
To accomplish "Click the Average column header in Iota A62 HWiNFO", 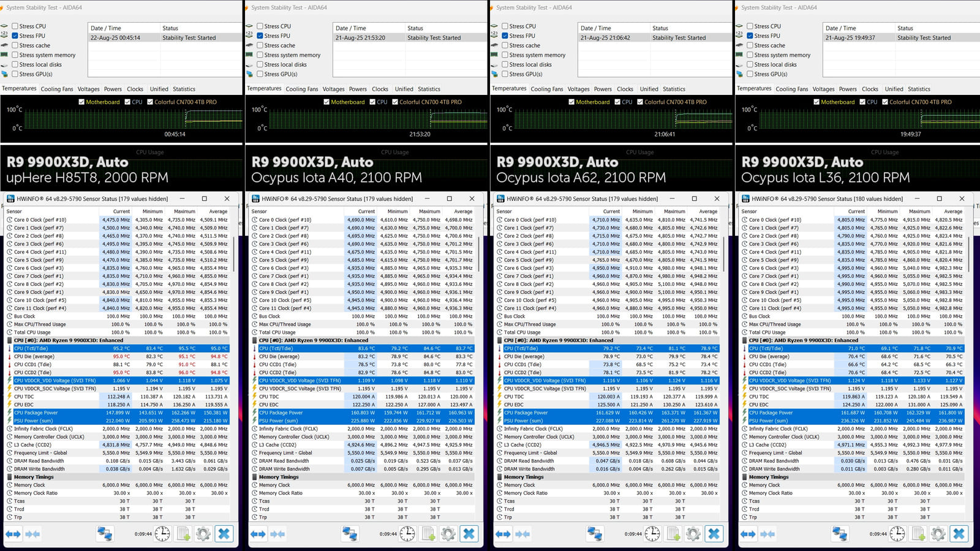I will (x=703, y=211).
